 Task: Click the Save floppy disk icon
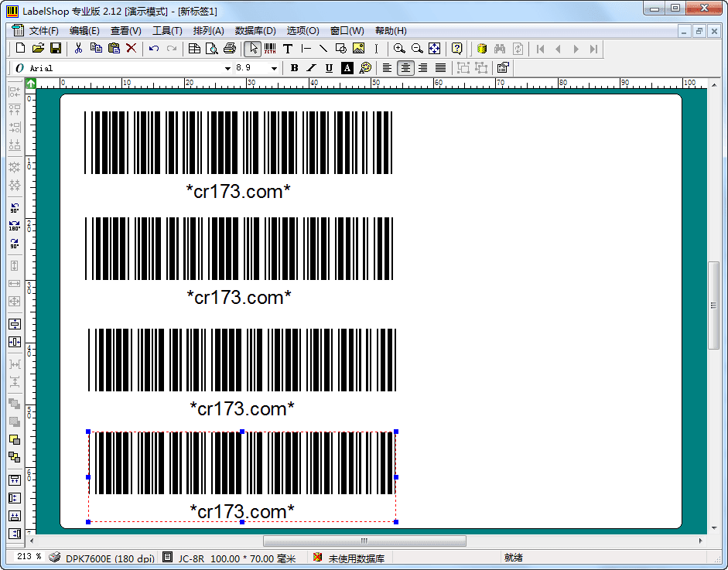[56, 49]
